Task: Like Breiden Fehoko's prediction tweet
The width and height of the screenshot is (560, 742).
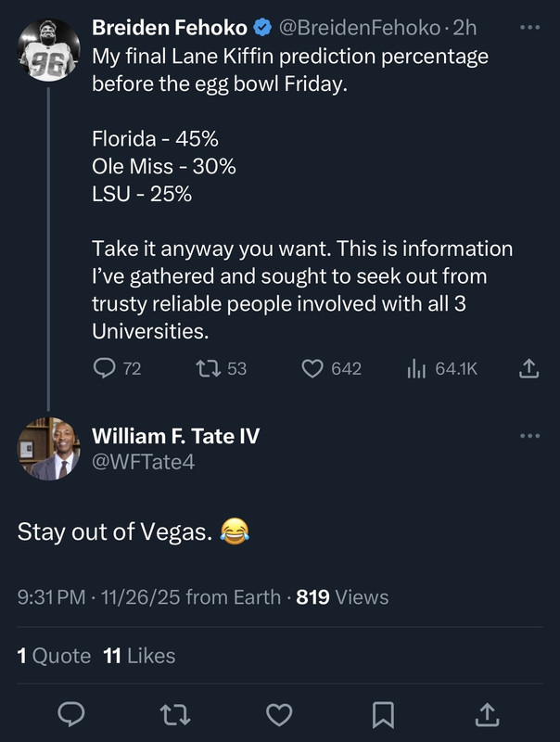Action: (x=312, y=368)
